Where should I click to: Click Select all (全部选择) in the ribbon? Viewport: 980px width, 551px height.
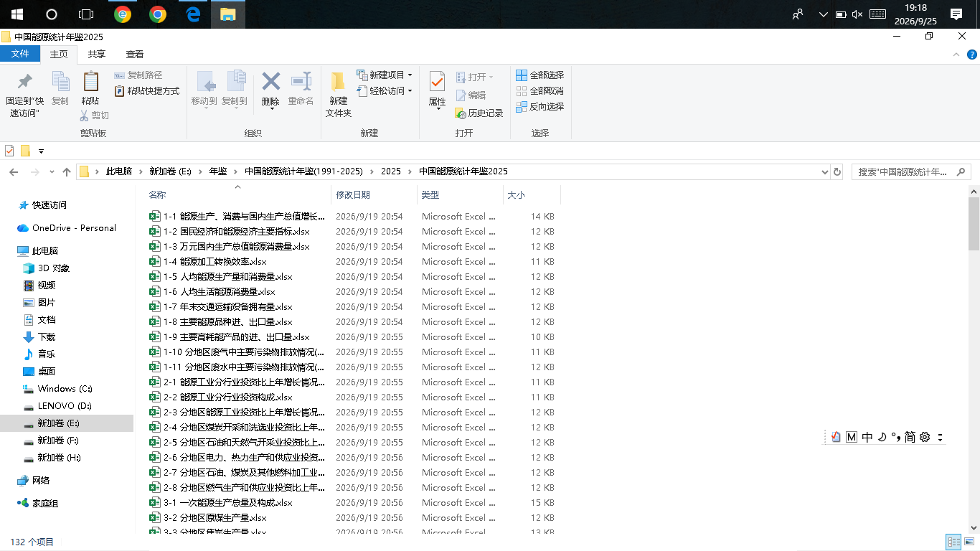click(x=540, y=75)
